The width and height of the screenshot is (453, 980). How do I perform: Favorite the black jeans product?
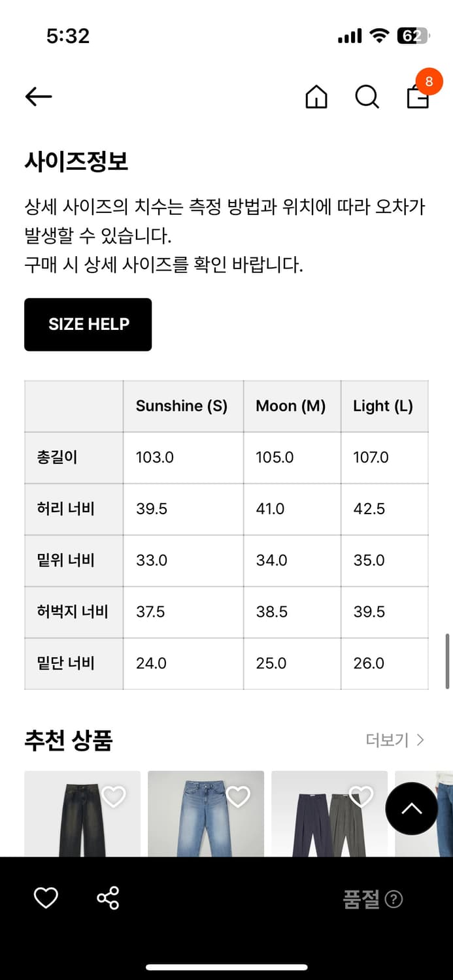tap(114, 796)
